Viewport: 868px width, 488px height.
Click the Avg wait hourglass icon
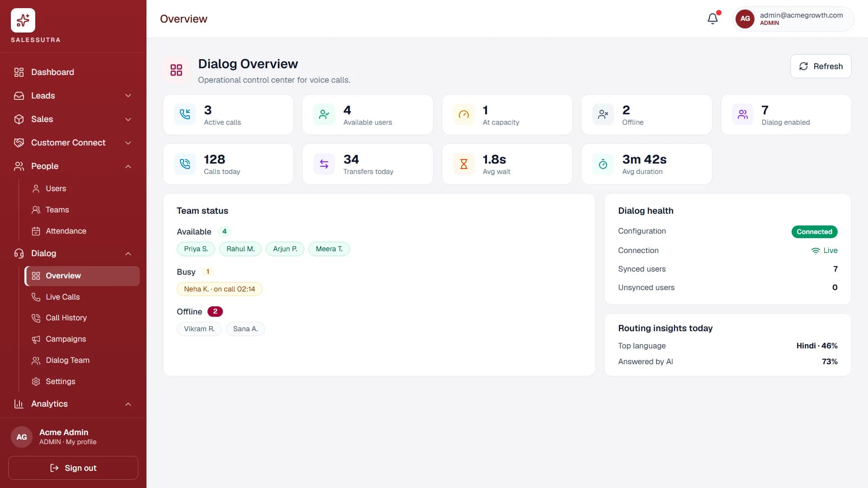point(464,164)
